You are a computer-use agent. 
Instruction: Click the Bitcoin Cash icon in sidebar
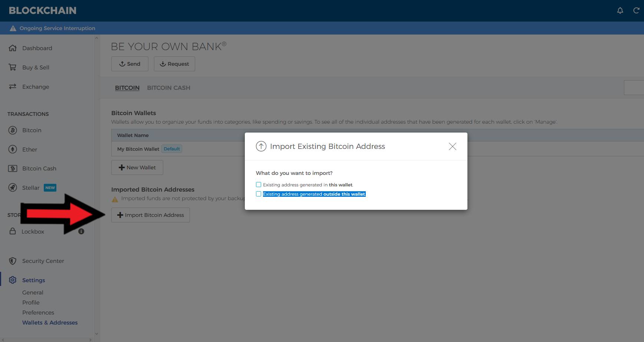(13, 169)
